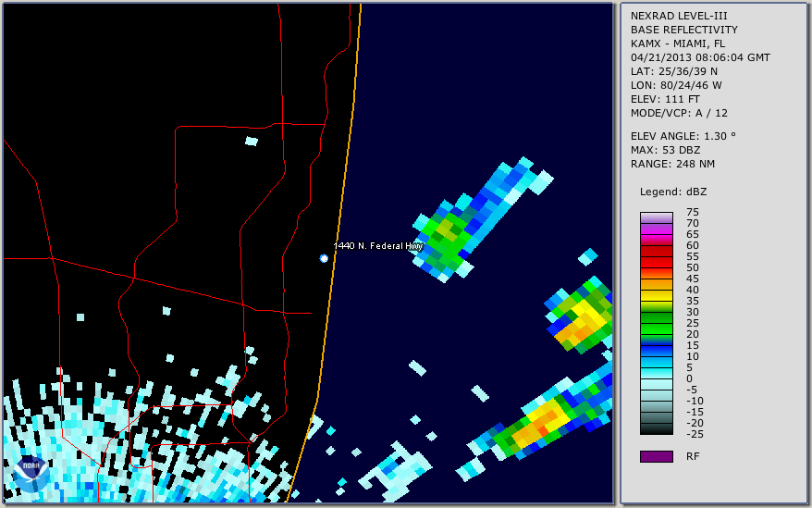The height and width of the screenshot is (508, 812).
Task: Click the green storm cell near Federal Hwy label
Action: coord(446,240)
